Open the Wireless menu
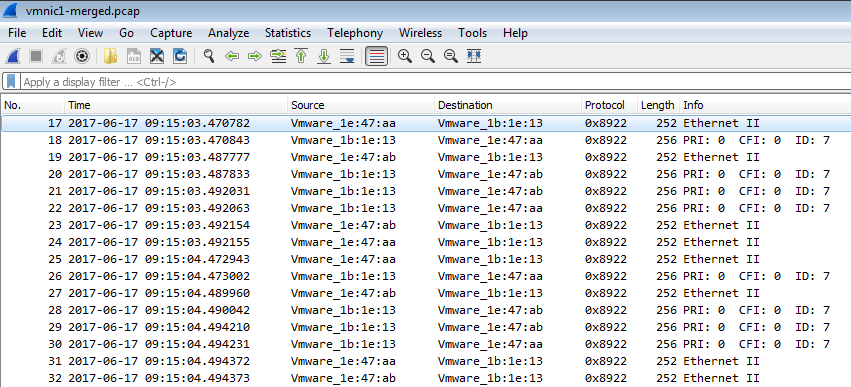This screenshot has height=387, width=851. point(420,33)
